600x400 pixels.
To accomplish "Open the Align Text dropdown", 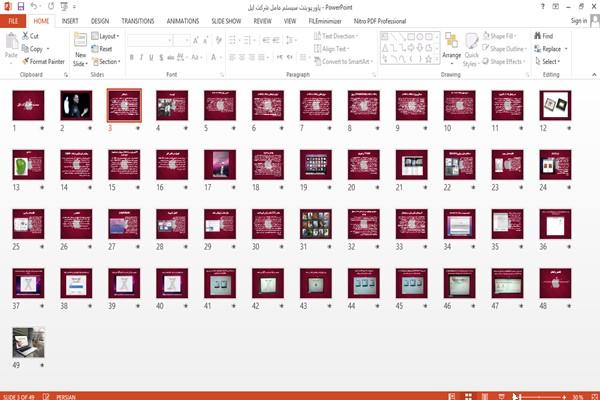I will [332, 49].
